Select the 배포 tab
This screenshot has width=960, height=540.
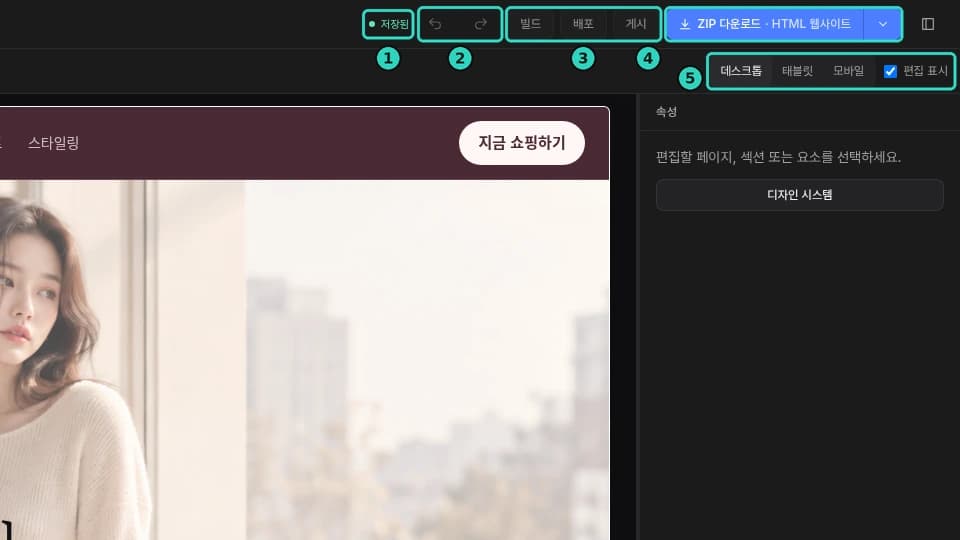click(583, 24)
